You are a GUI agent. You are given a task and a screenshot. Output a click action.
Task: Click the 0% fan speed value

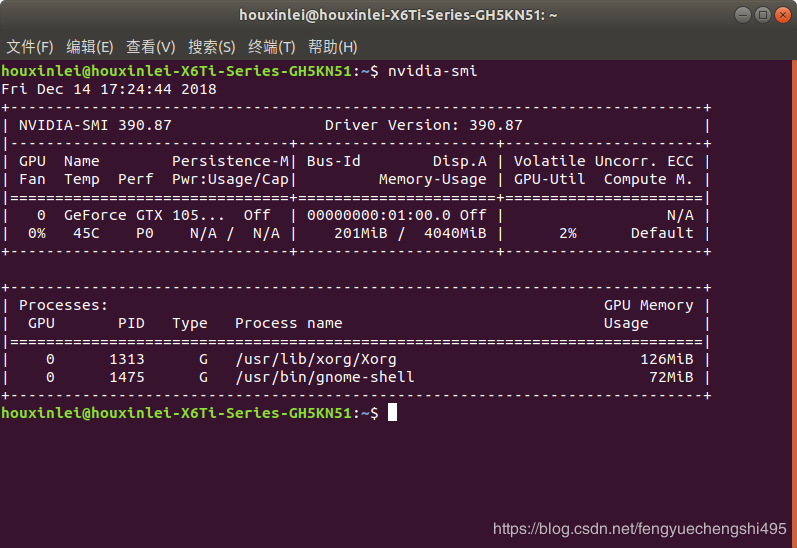(37, 233)
